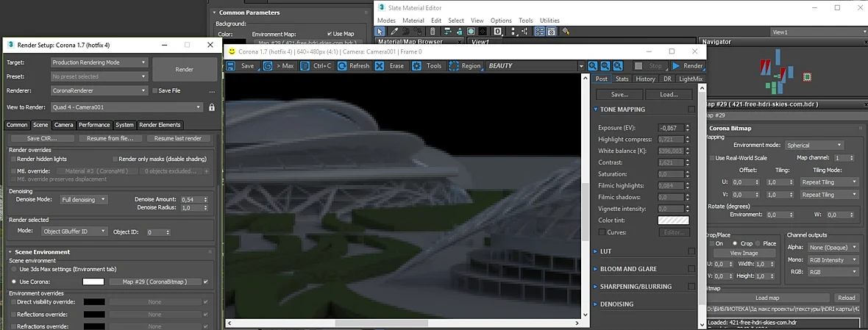
Task: Enable the Tone Mapping section checkbox
Action: tap(691, 110)
